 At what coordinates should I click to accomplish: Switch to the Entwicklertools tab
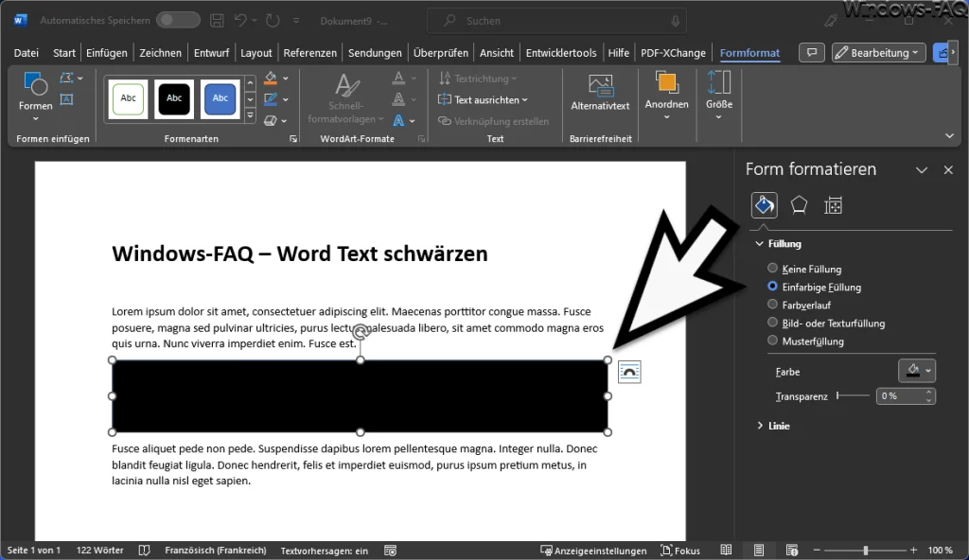[x=561, y=53]
